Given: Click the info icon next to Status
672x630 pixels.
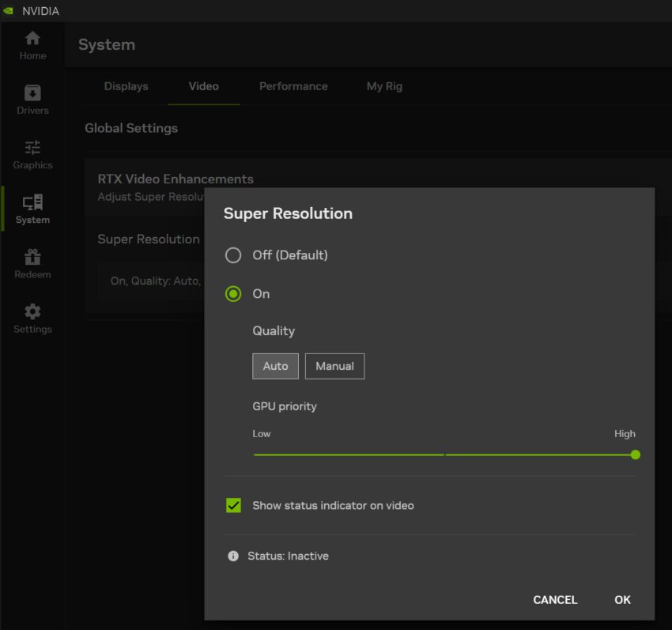Looking at the screenshot, I should [233, 556].
